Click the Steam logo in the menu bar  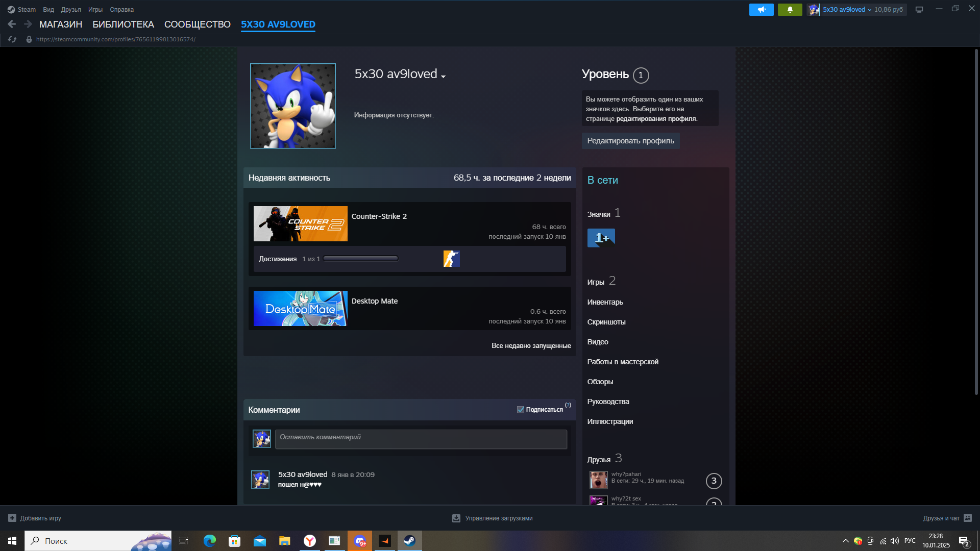[11, 10]
